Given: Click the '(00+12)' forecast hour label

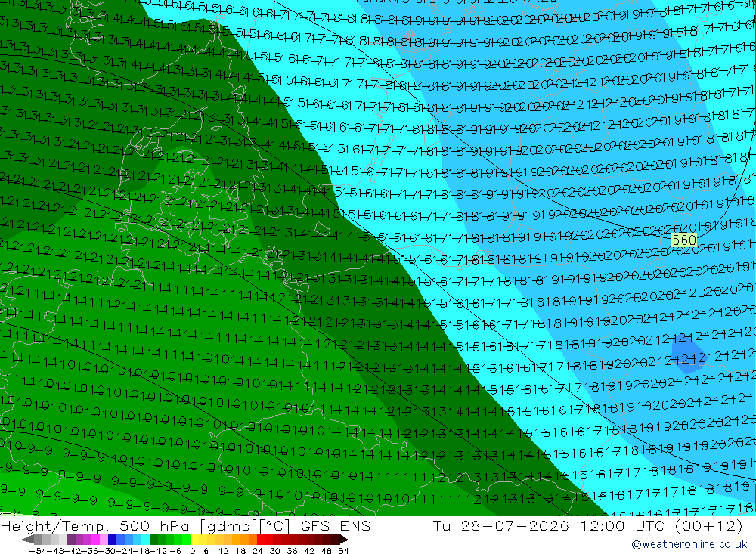Looking at the screenshot, I should tap(708, 525).
